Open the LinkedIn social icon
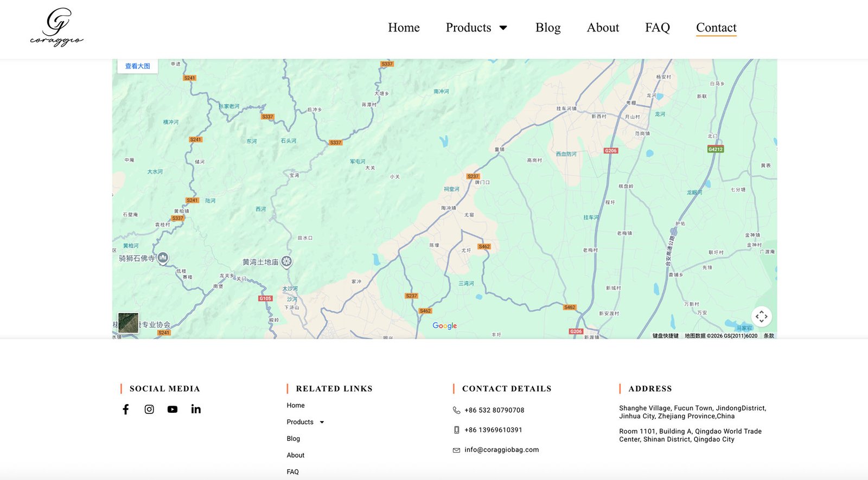Screen dimensions: 868x480 [x=196, y=409]
